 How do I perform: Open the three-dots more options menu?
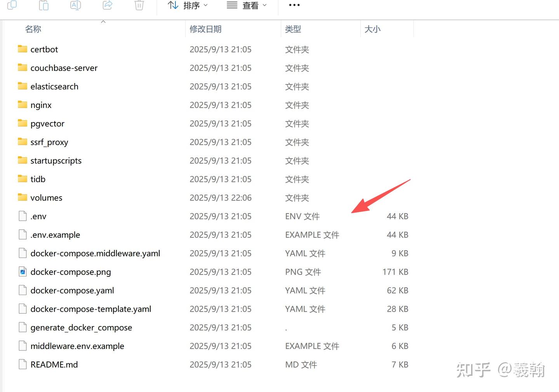[x=294, y=5]
